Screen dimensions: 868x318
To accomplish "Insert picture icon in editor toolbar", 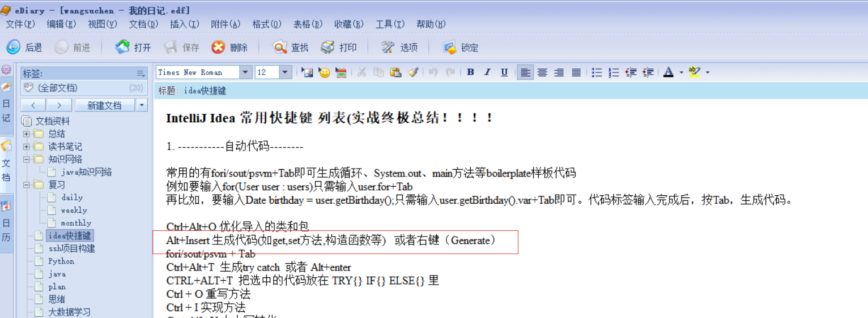I will (x=307, y=72).
